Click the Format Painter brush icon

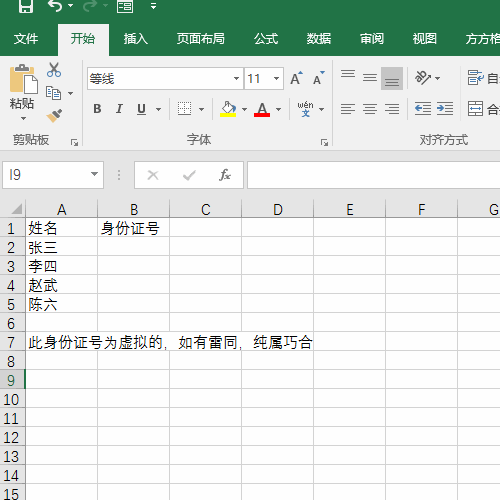pos(54,116)
